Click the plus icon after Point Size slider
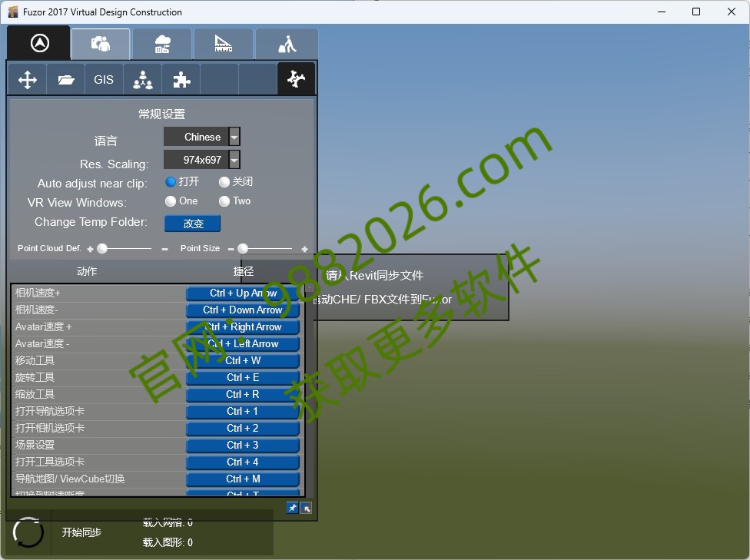This screenshot has width=750, height=560. (304, 249)
